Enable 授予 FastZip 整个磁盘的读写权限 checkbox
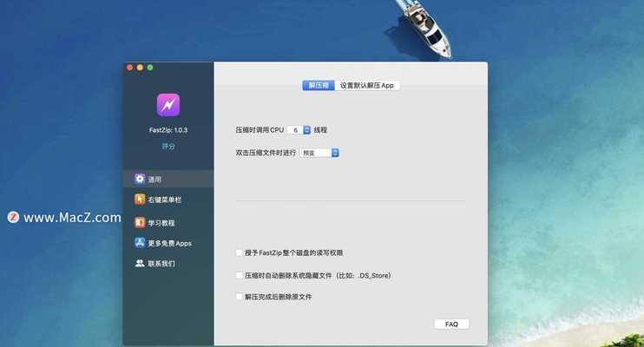 239,252
